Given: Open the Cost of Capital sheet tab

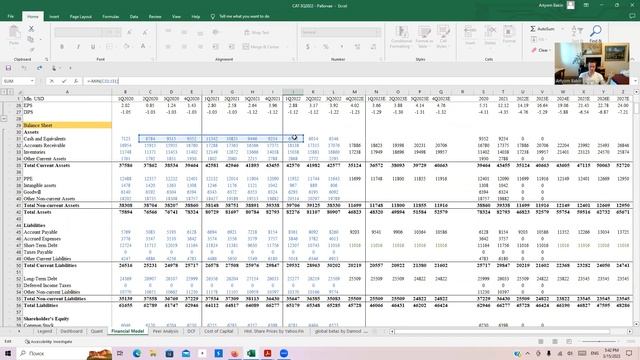Looking at the screenshot, I should point(218,331).
